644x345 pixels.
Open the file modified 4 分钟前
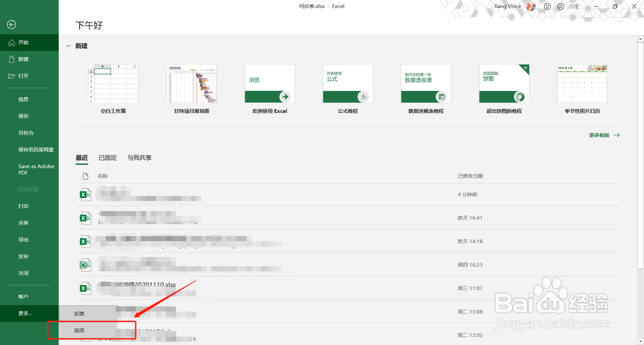point(347,195)
